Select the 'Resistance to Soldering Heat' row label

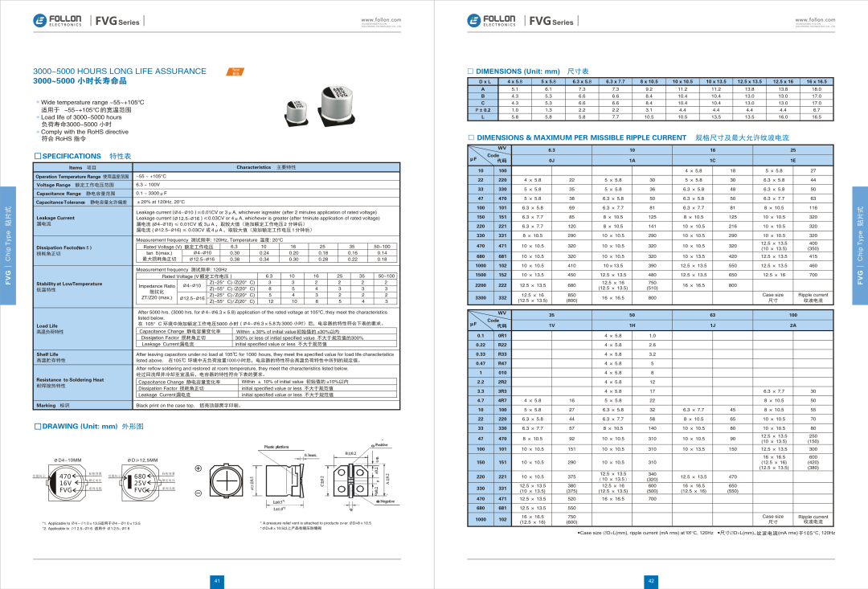click(83, 382)
